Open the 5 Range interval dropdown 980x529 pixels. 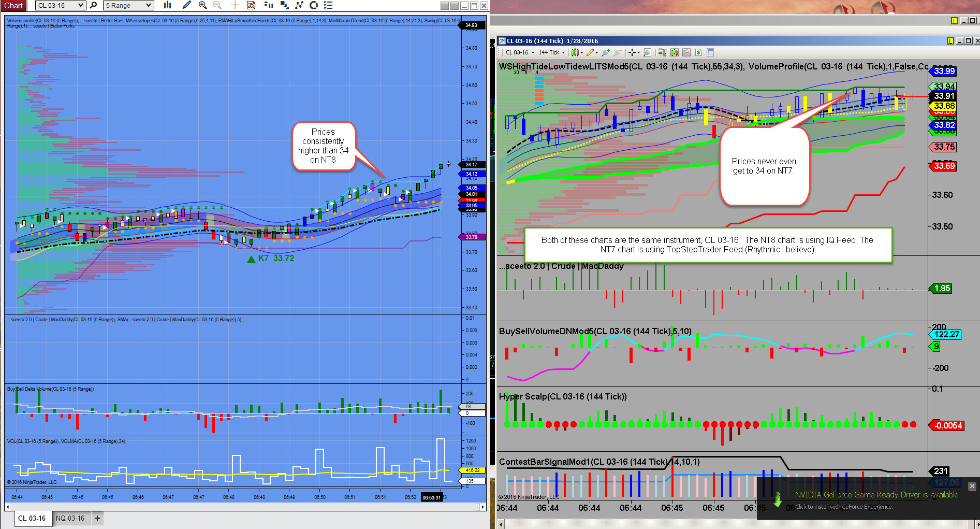[x=128, y=5]
